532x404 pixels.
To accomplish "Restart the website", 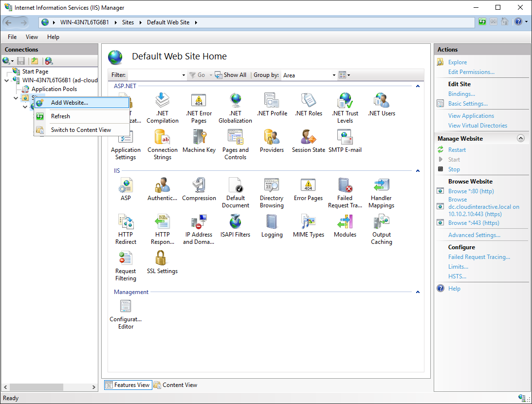I will 457,150.
